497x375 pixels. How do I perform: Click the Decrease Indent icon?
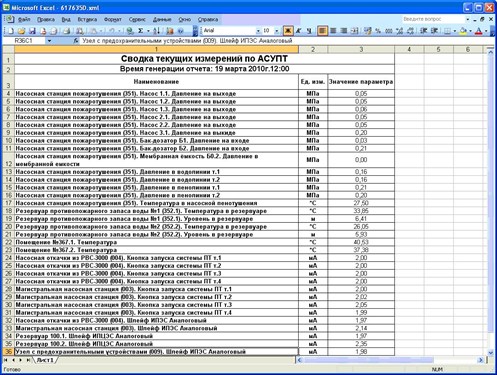pyautogui.click(x=424, y=31)
